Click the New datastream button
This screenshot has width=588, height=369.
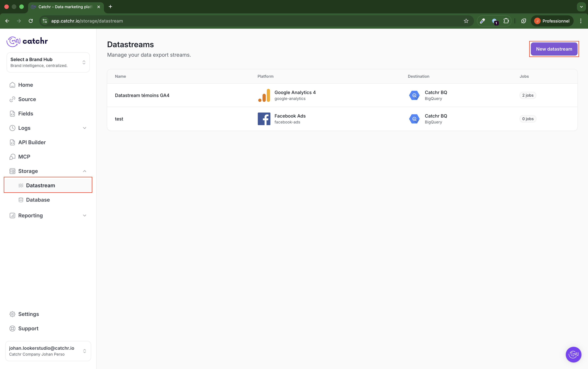554,49
